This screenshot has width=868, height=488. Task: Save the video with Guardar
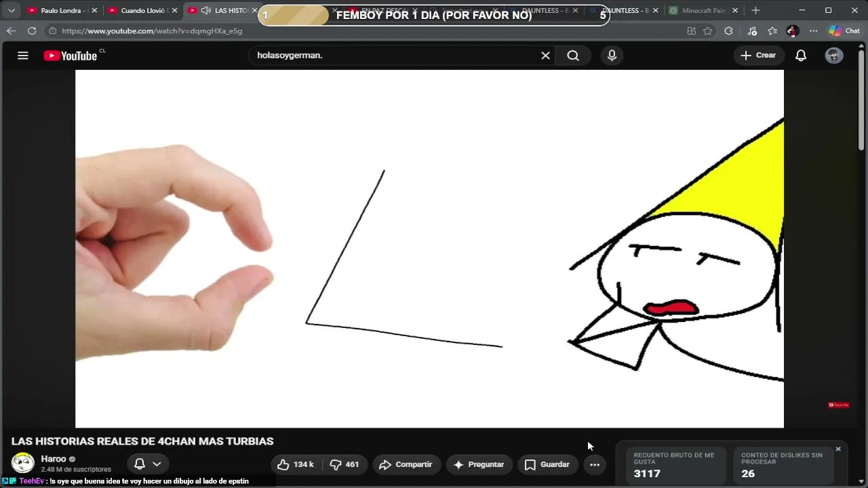[547, 464]
